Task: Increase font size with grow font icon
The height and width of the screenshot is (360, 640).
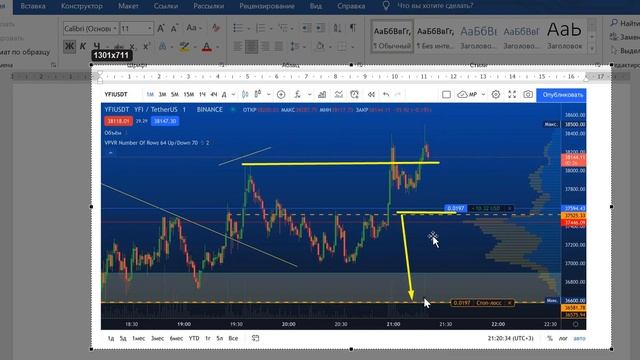Action: point(161,28)
